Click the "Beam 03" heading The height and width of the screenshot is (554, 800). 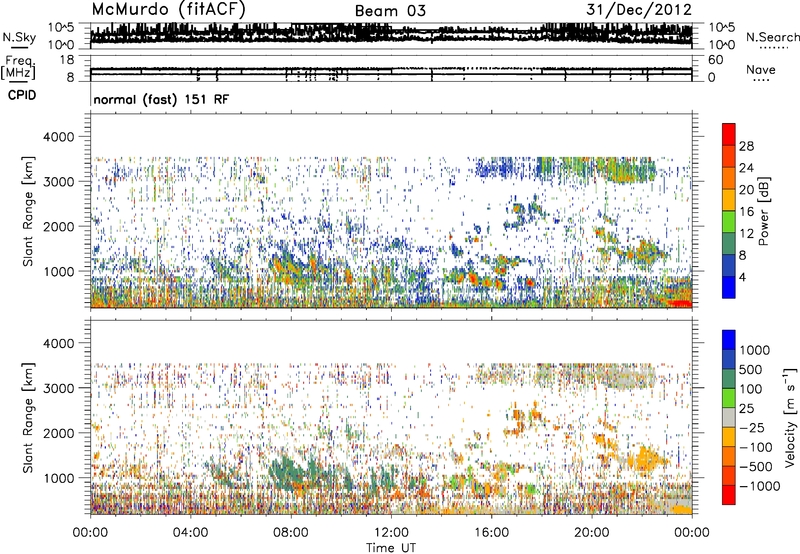coord(390,11)
